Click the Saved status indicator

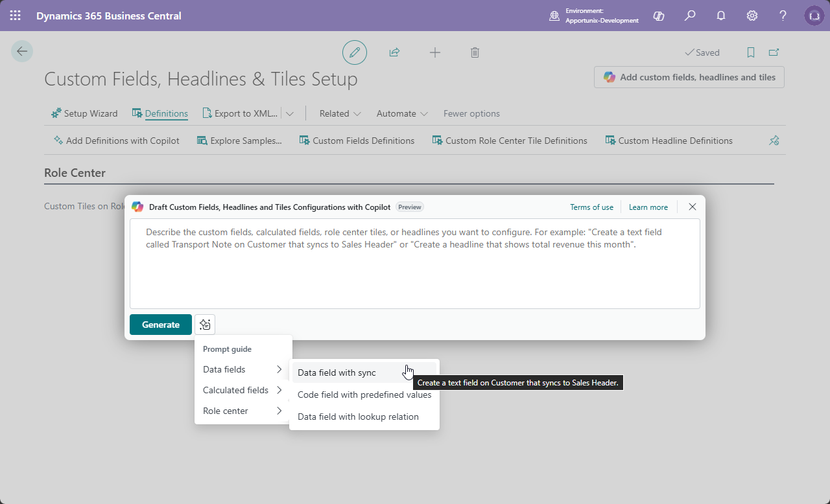pyautogui.click(x=702, y=52)
